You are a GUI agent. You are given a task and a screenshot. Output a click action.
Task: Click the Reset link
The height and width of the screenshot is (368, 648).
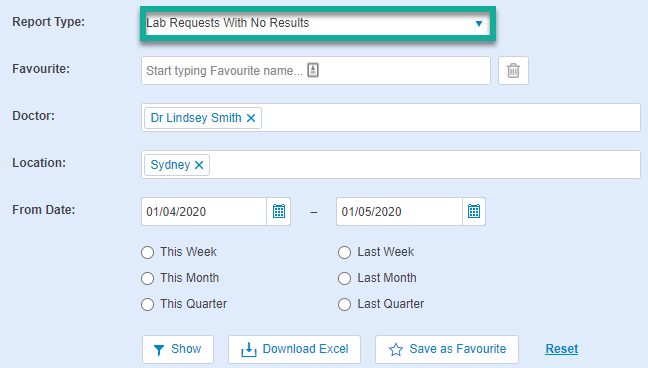[562, 349]
